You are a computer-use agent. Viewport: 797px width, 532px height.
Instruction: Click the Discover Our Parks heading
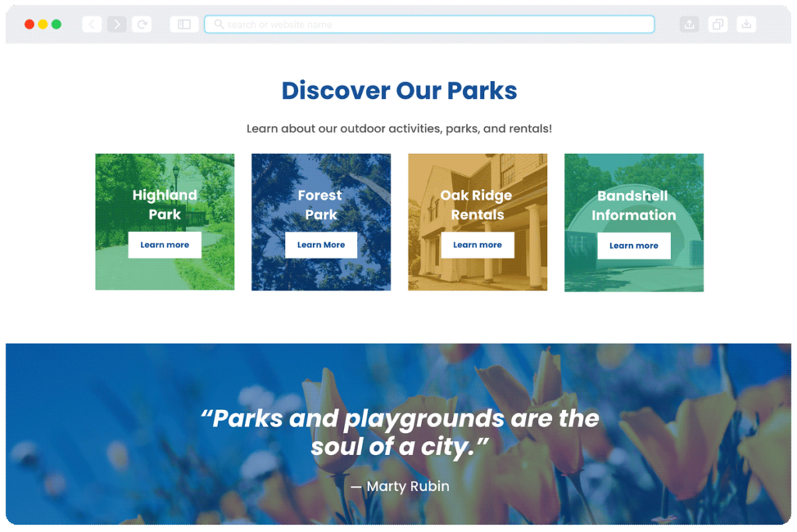[398, 90]
